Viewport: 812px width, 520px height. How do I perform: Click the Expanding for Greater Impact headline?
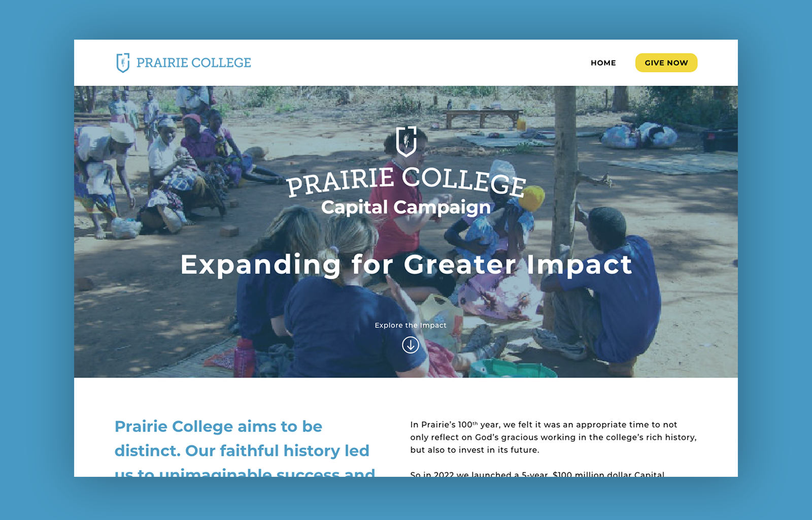click(x=406, y=265)
